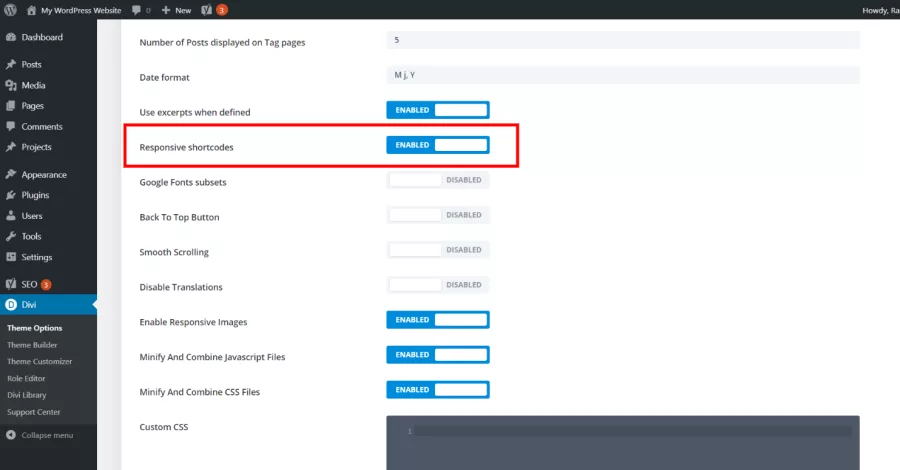Click the Media icon in sidebar

tap(11, 85)
